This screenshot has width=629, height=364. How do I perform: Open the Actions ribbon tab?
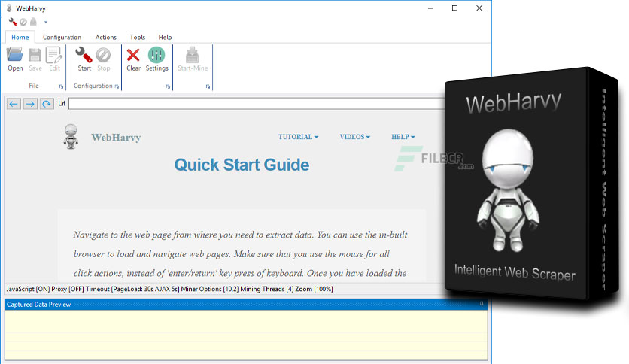coord(106,38)
